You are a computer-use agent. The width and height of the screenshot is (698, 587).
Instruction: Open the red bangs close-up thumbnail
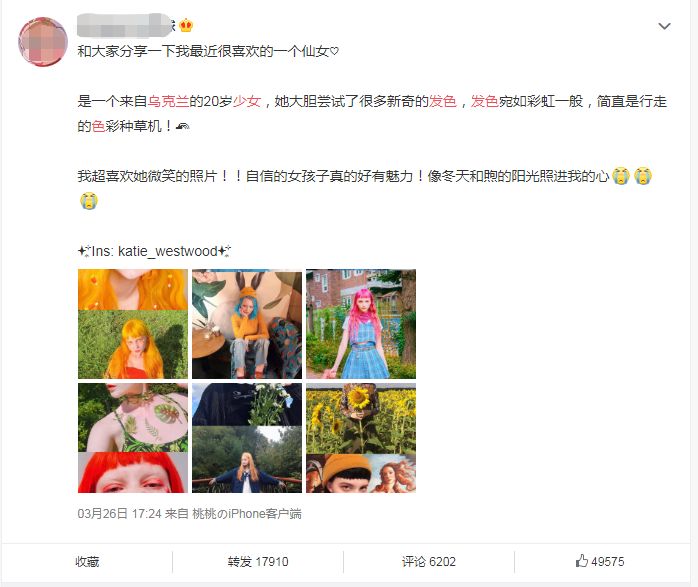click(133, 438)
